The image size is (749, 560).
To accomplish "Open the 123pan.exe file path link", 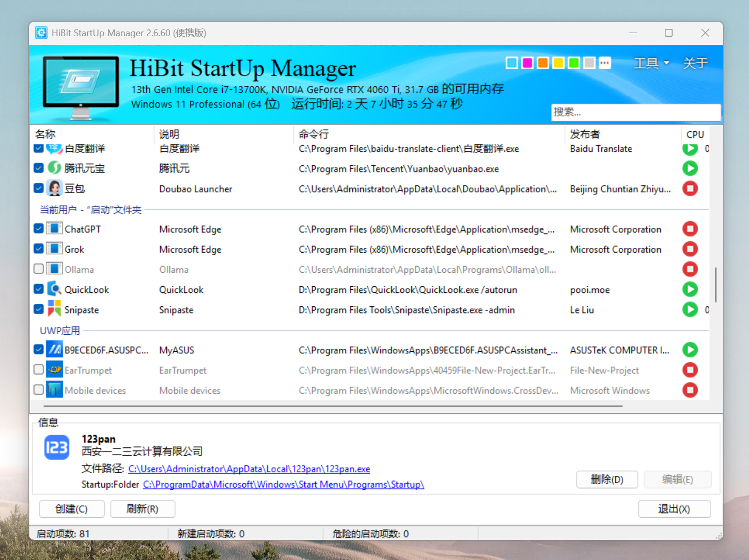I will (249, 469).
